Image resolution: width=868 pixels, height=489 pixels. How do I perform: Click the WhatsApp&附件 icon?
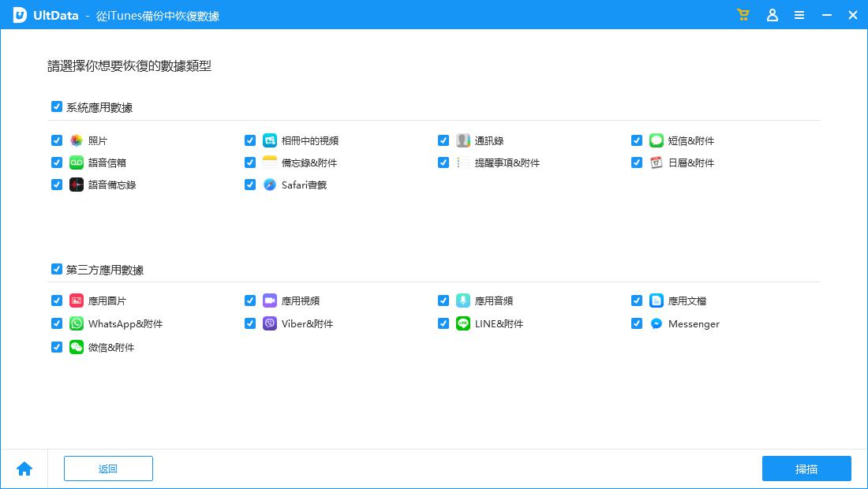(x=77, y=323)
